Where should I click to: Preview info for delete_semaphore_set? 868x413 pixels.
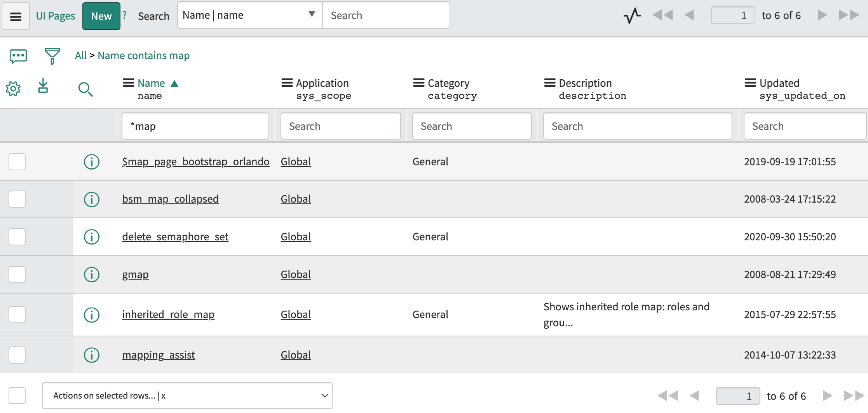coord(92,237)
